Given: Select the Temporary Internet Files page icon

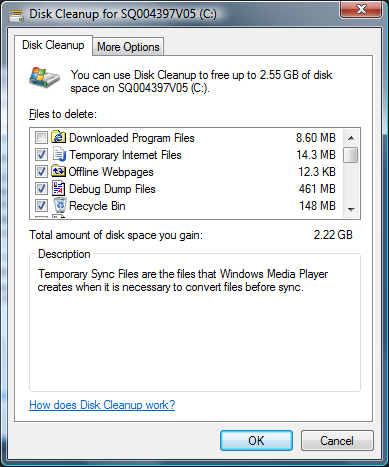Looking at the screenshot, I should (x=59, y=154).
